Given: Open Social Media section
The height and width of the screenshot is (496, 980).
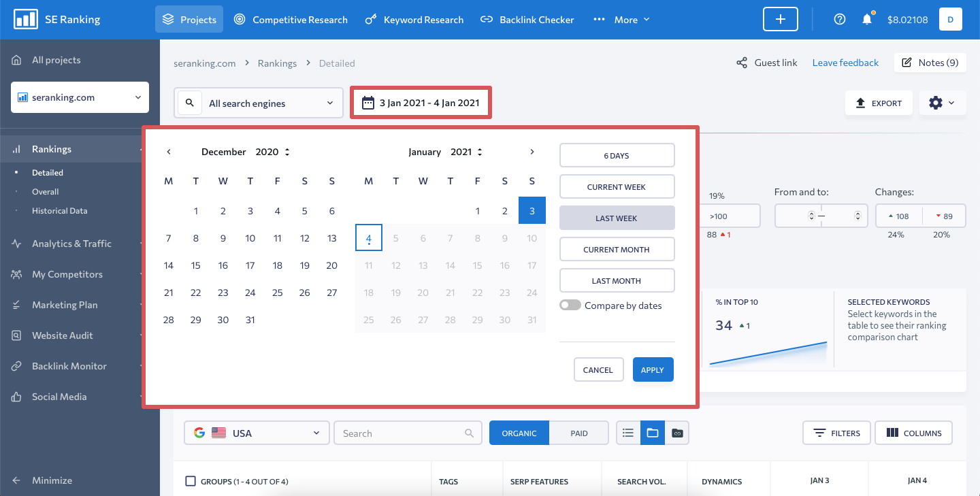Looking at the screenshot, I should click(x=59, y=397).
